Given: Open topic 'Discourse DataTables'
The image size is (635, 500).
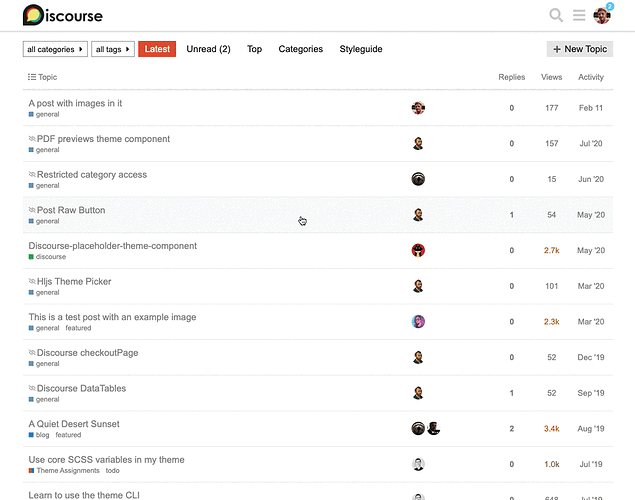Looking at the screenshot, I should (81, 388).
